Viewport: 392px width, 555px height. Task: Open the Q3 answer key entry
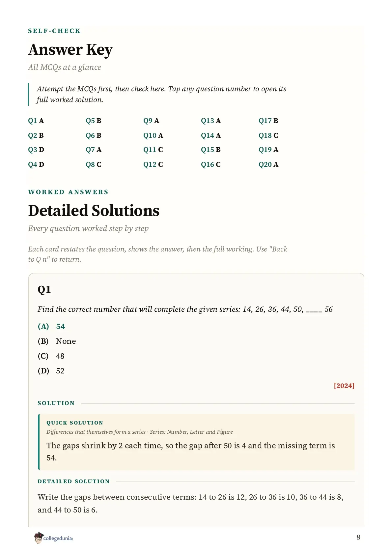[x=36, y=150]
